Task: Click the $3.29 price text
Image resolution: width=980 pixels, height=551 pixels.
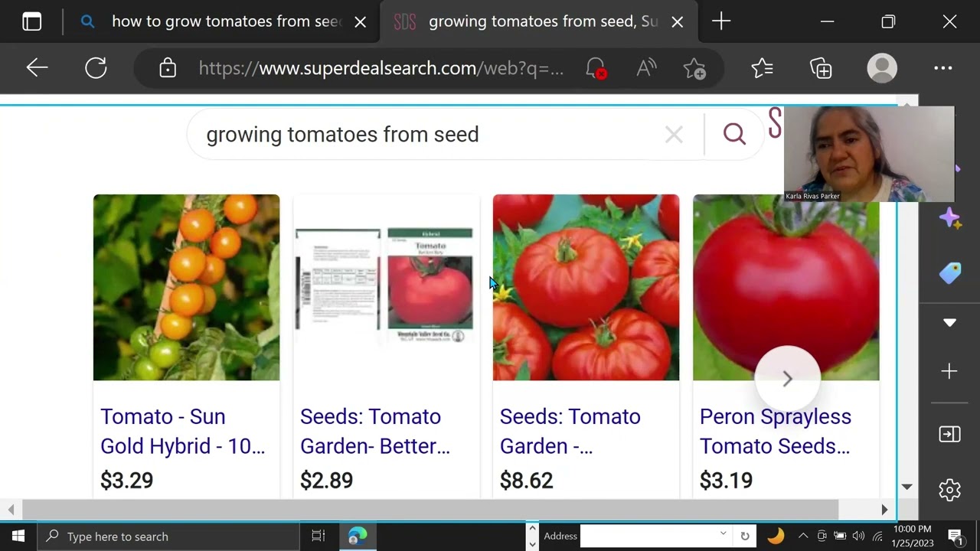Action: [127, 481]
